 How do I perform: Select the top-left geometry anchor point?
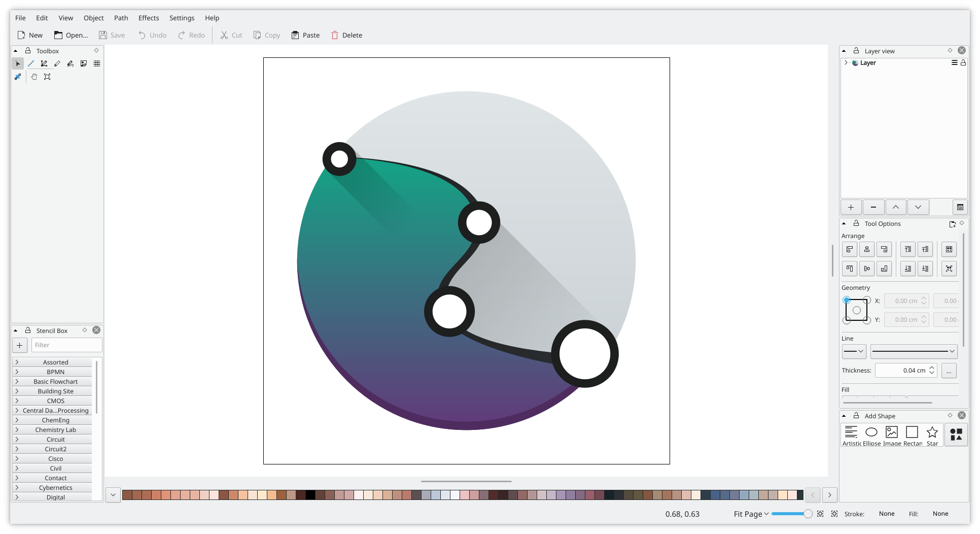tap(846, 301)
